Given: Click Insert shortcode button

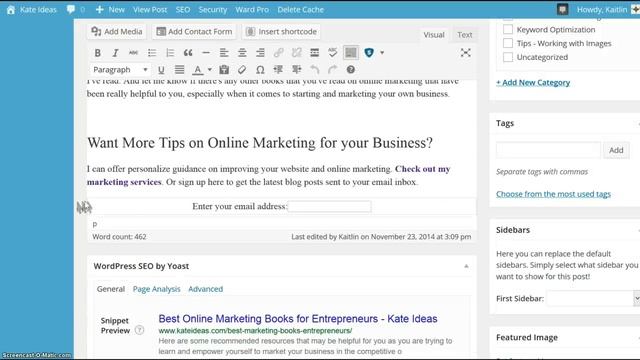Looking at the screenshot, I should 281,31.
